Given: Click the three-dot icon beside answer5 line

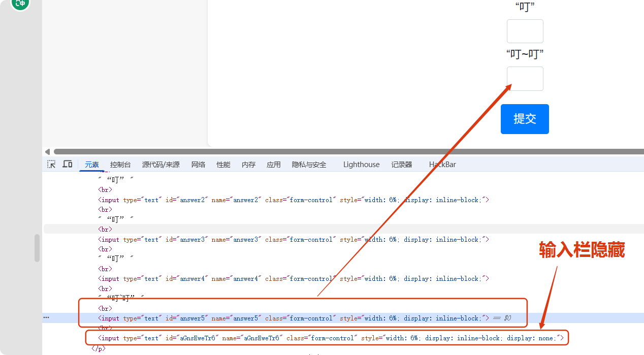Looking at the screenshot, I should coord(46,318).
